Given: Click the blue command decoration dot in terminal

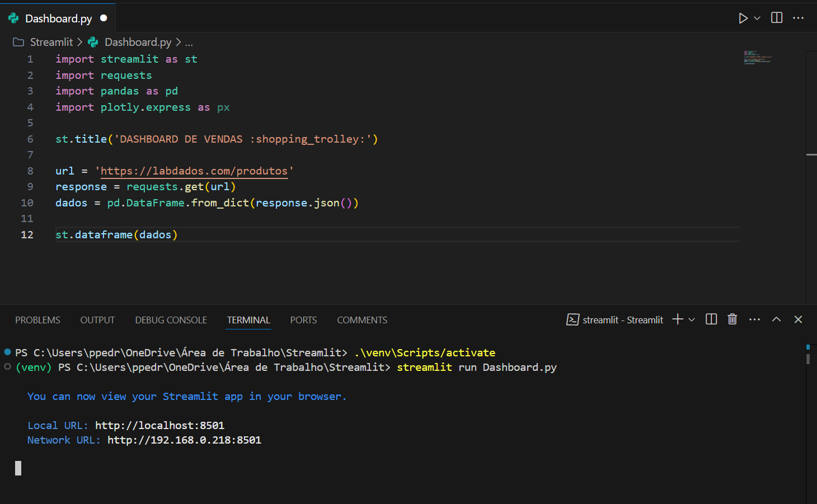Looking at the screenshot, I should click(x=7, y=352).
